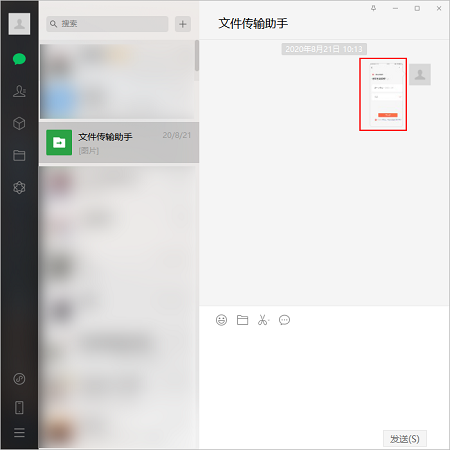Click the plus button beside search
Image resolution: width=450 pixels, height=450 pixels.
pos(183,24)
